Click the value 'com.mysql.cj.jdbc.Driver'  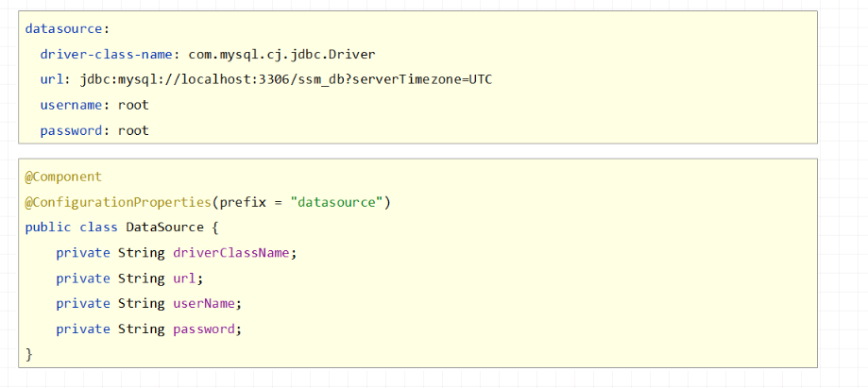coord(281,54)
